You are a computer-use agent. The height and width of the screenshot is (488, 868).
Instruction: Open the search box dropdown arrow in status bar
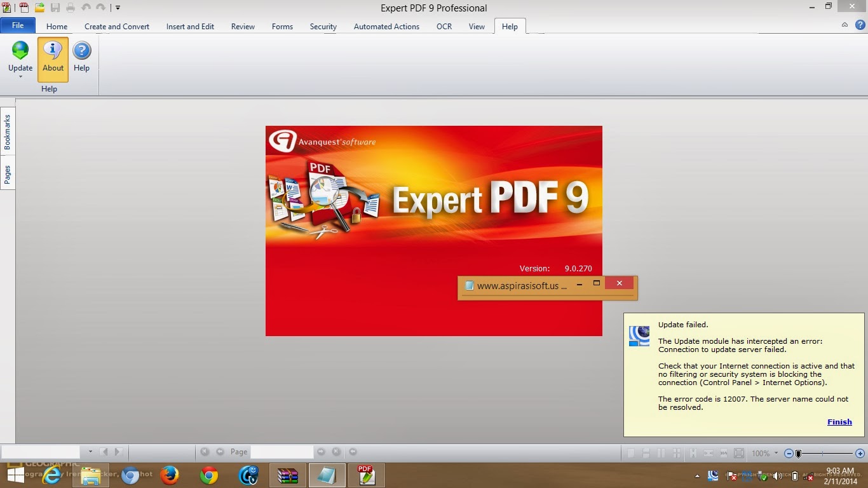[x=90, y=452]
